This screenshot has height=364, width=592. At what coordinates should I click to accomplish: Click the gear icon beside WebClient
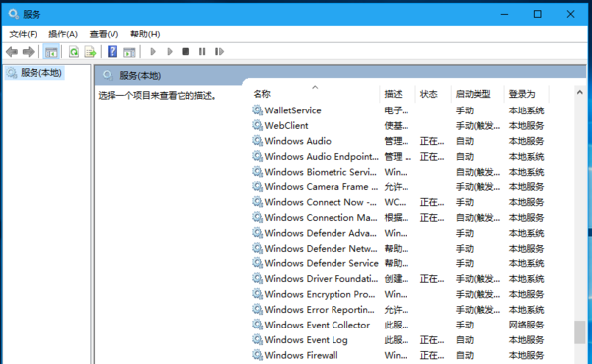(x=258, y=125)
